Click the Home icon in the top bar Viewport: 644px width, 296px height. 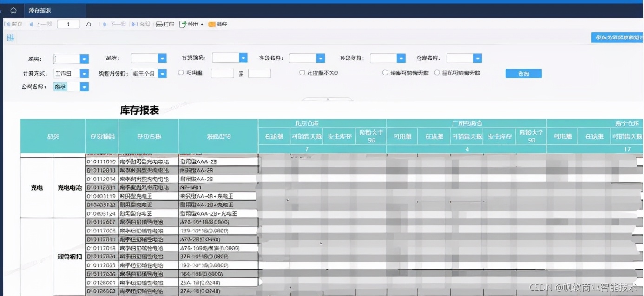[13, 10]
